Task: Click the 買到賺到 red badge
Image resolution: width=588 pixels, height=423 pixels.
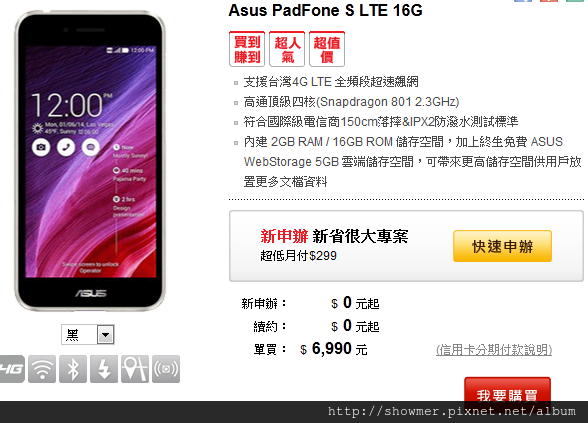Action: (x=247, y=49)
